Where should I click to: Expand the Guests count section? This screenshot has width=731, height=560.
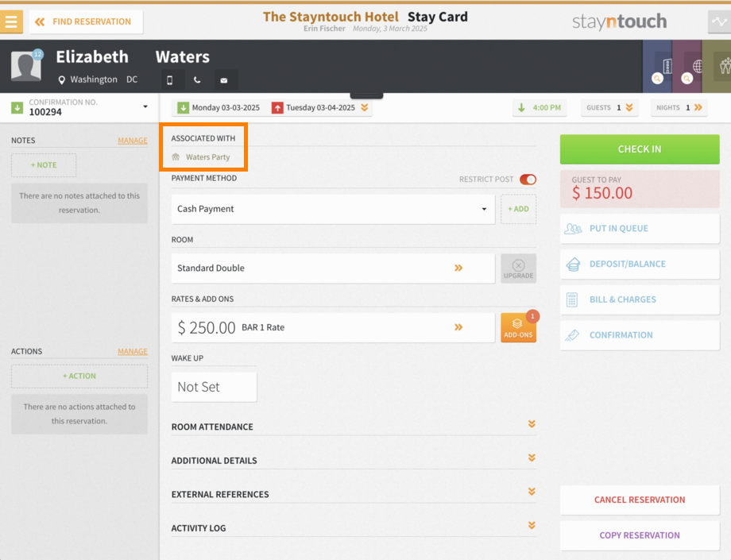(609, 107)
